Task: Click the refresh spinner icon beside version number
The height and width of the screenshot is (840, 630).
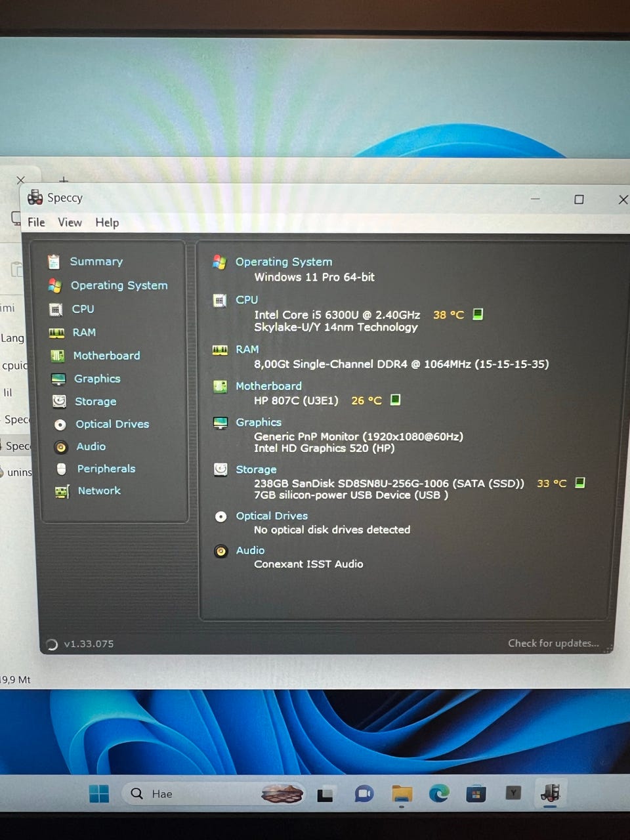Action: [52, 644]
